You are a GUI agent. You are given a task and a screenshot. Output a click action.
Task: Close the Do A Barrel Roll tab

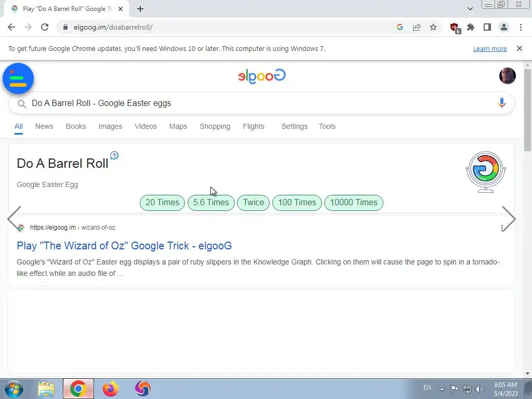(x=121, y=9)
